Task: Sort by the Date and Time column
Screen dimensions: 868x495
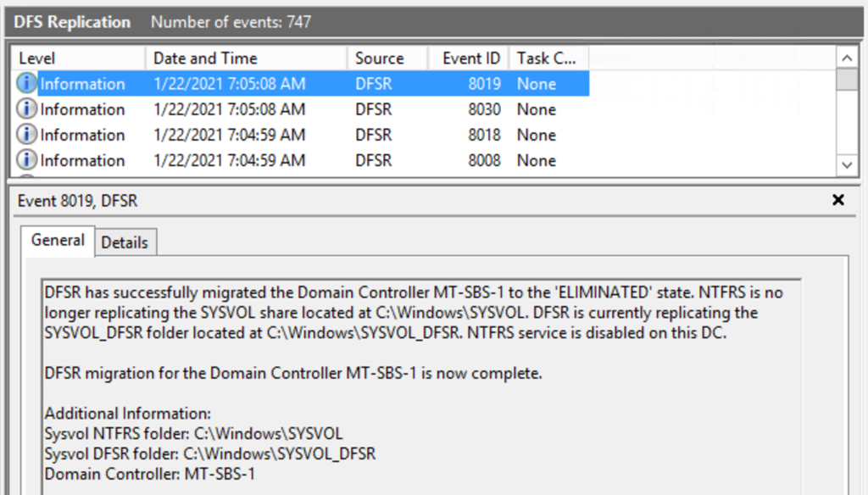Action: coord(244,58)
